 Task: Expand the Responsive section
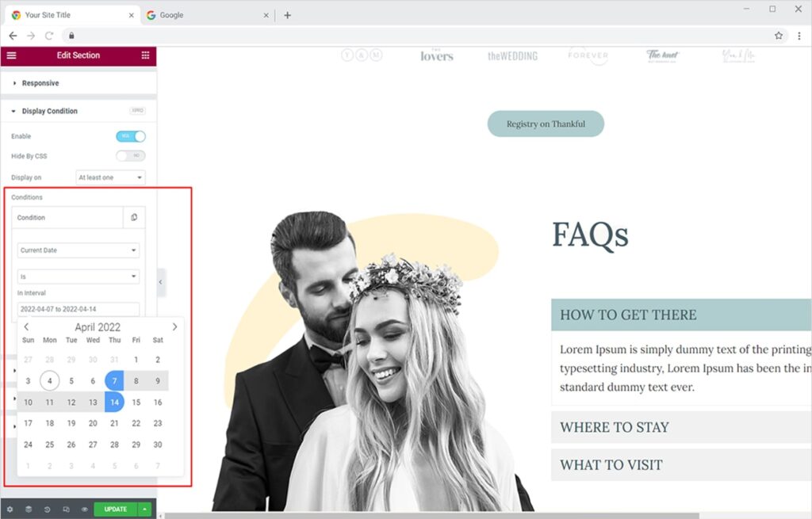(40, 83)
